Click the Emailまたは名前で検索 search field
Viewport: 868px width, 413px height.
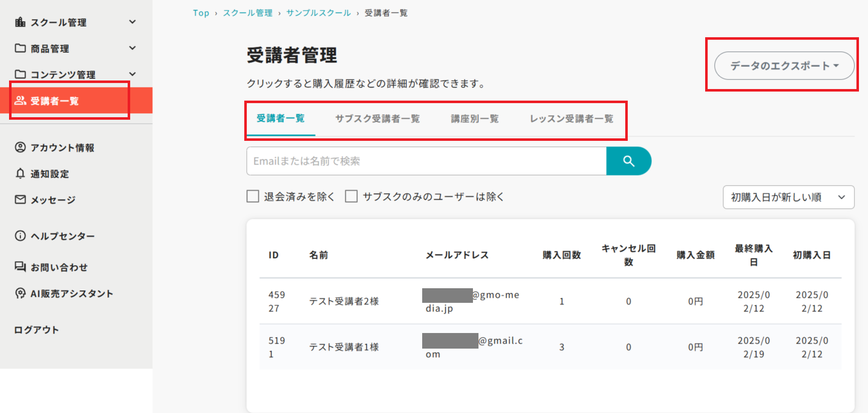click(426, 161)
